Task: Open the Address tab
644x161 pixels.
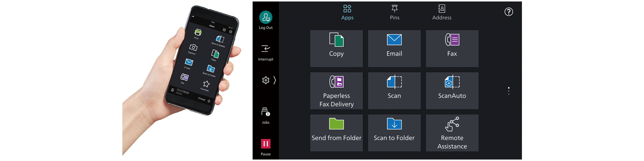Action: point(442,12)
